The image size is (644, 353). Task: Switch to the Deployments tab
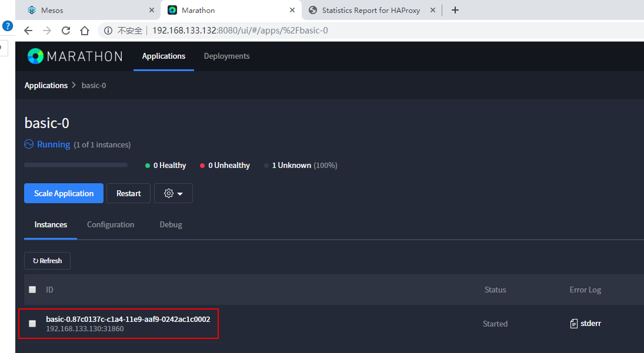point(226,56)
